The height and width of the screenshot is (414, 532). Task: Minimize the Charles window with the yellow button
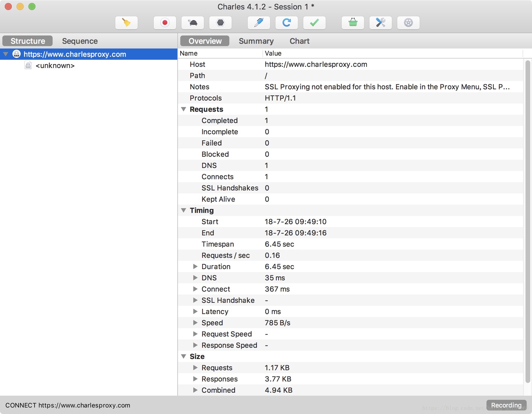tap(20, 7)
